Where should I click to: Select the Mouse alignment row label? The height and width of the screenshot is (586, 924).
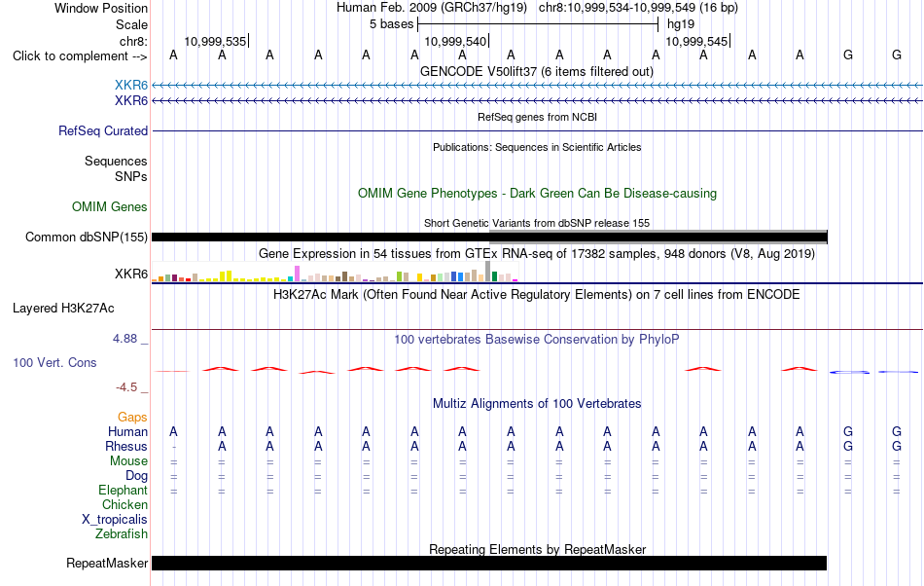pyautogui.click(x=128, y=461)
